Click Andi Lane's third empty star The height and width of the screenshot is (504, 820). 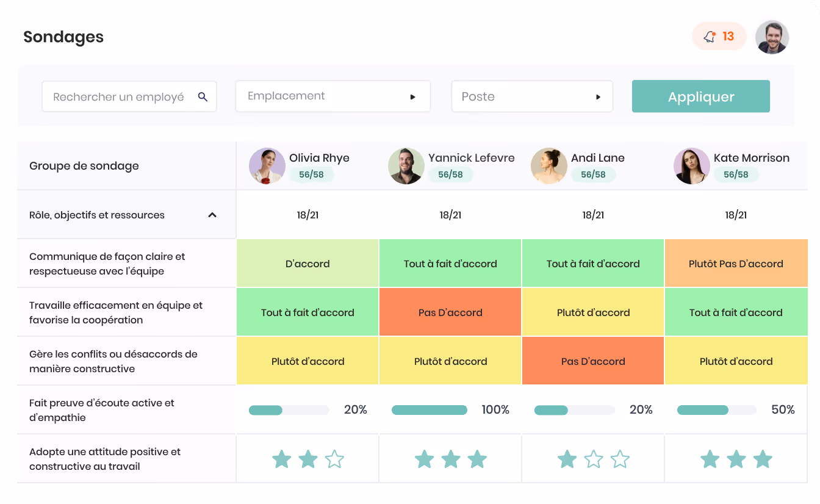[x=620, y=459]
